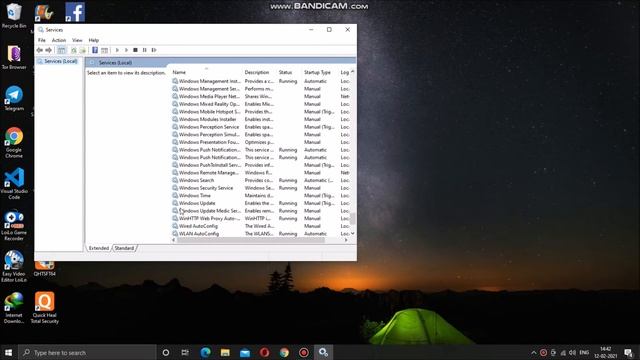
Task: Select the WinHTTP Web Proxy Auto row
Action: [260, 218]
